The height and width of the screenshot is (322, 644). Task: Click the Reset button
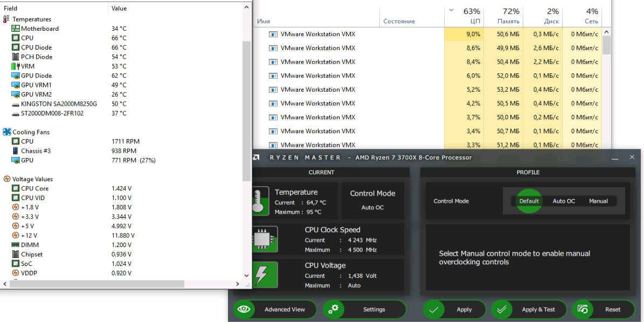[x=604, y=309]
